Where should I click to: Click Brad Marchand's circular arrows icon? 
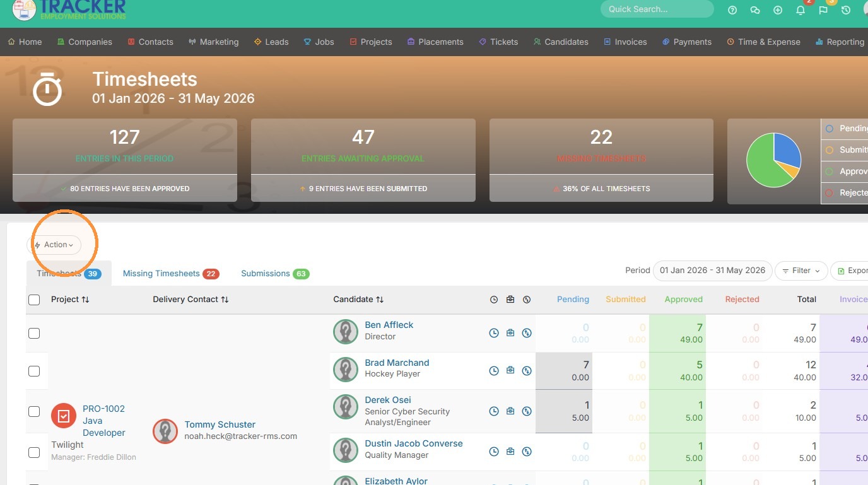[527, 371]
